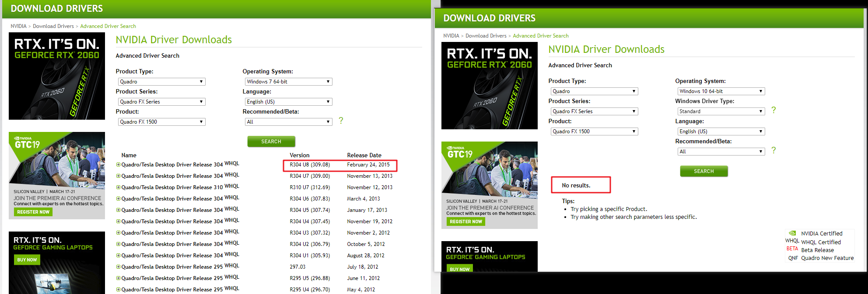Click SEARCH on the Windows 10 no-results page
The image size is (868, 294).
[704, 171]
